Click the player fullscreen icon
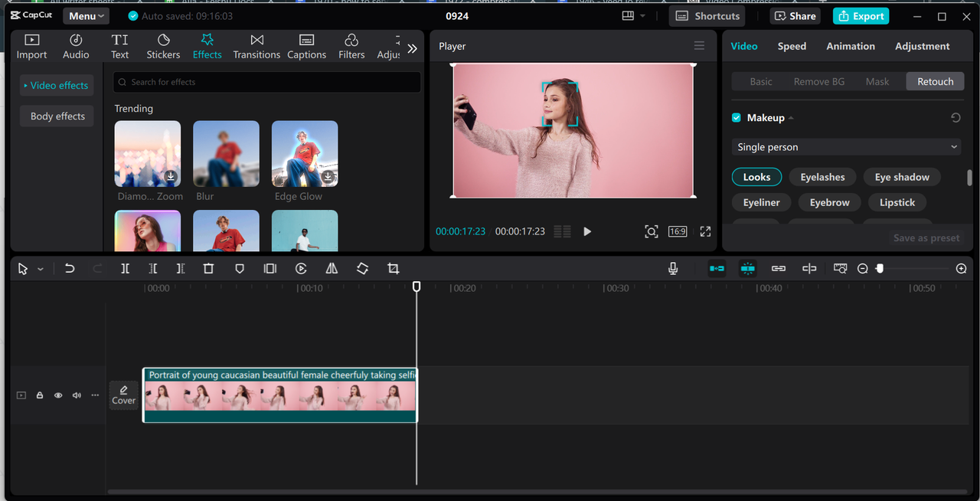 click(x=706, y=231)
